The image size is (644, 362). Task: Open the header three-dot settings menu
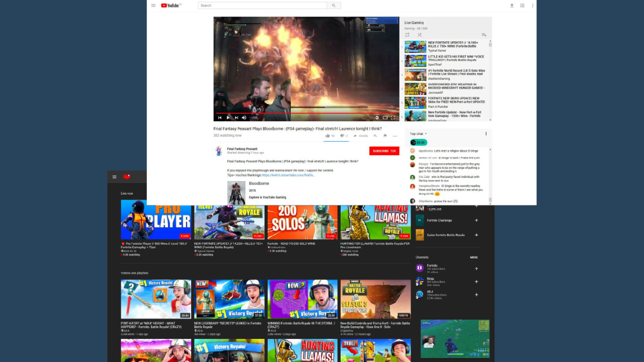[x=532, y=6]
